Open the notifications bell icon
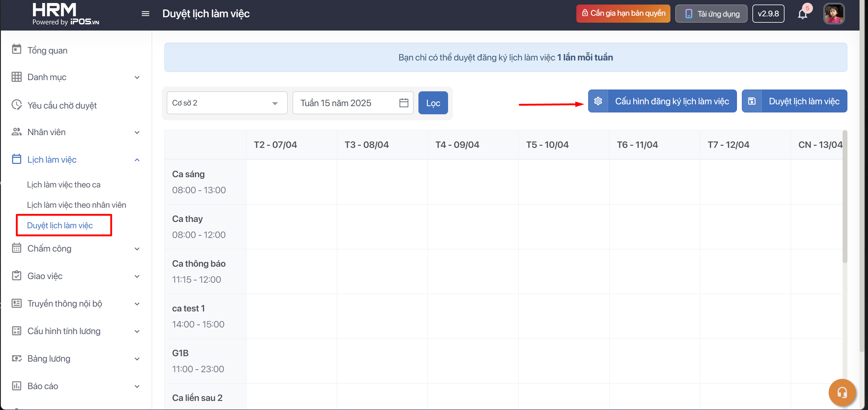This screenshot has width=868, height=410. [x=802, y=14]
